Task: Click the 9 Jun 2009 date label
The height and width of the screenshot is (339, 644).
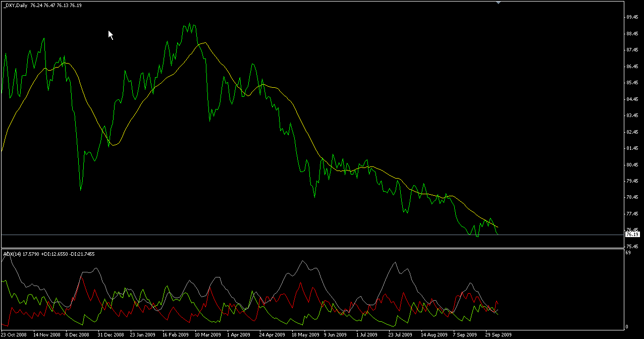Action: [x=335, y=334]
